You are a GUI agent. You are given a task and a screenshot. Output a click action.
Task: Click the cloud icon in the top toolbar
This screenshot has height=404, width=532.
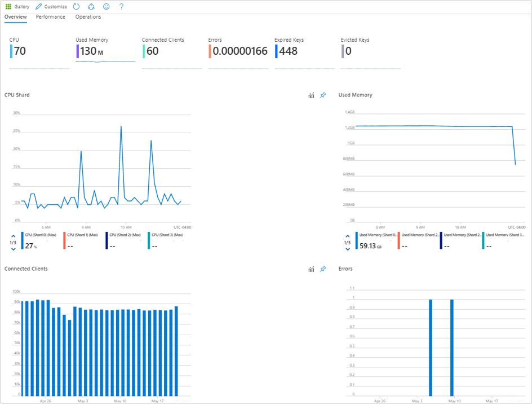[91, 6]
